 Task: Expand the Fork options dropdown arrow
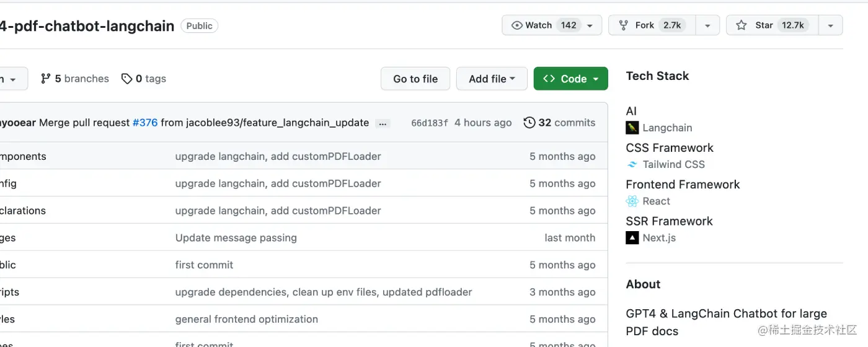pyautogui.click(x=707, y=25)
